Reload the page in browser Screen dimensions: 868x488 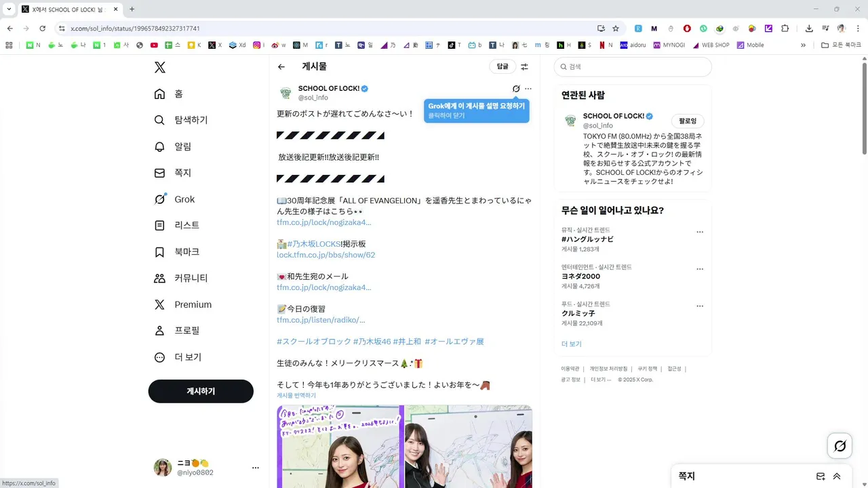[42, 28]
